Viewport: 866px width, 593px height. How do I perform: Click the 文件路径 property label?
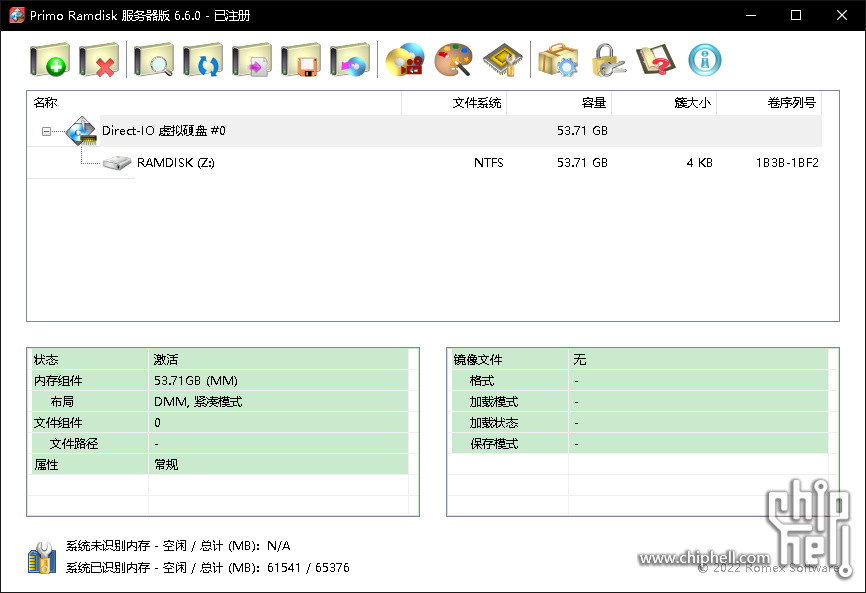74,444
